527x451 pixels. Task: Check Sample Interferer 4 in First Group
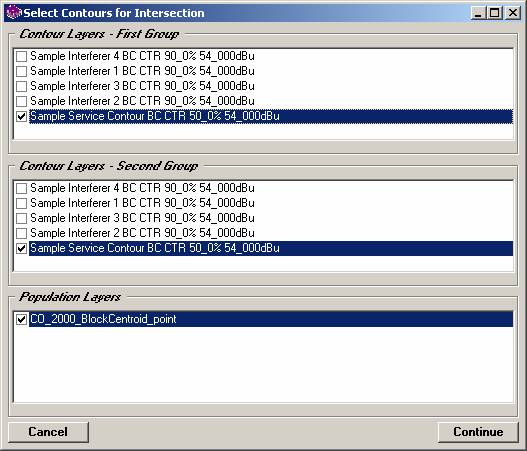[x=22, y=56]
